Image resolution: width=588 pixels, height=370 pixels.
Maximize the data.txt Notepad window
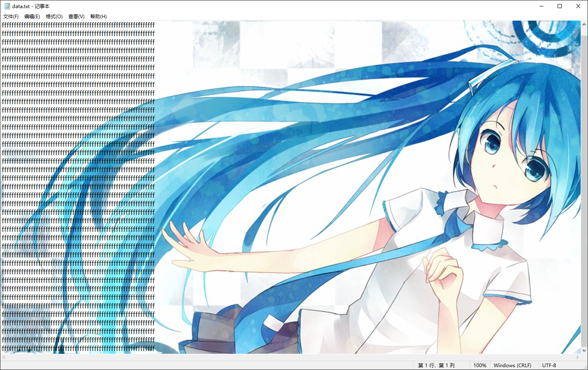(x=560, y=6)
